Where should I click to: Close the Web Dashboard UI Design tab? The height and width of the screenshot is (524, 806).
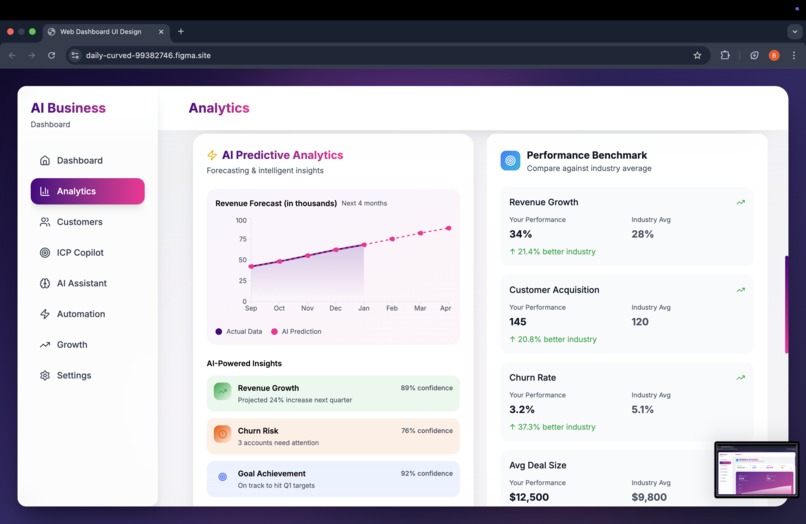[x=161, y=31]
